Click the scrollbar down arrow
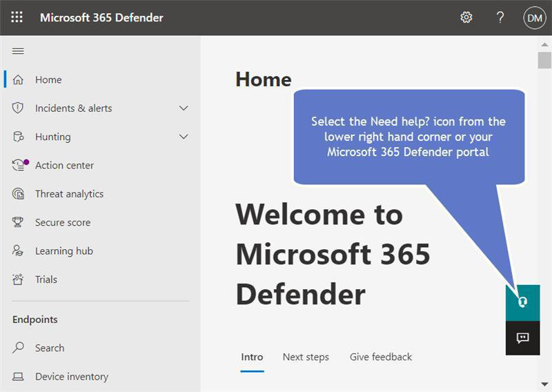 click(544, 384)
